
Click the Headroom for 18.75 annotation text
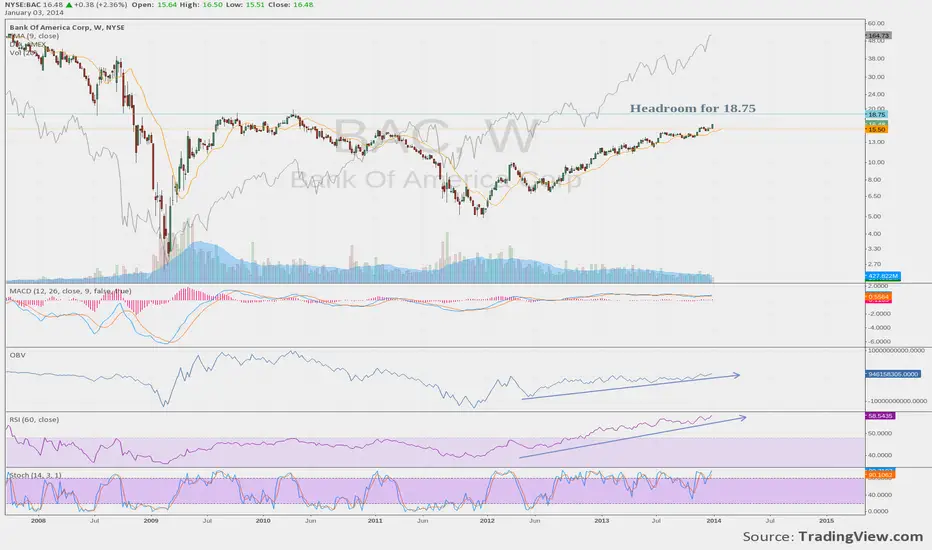coord(692,108)
